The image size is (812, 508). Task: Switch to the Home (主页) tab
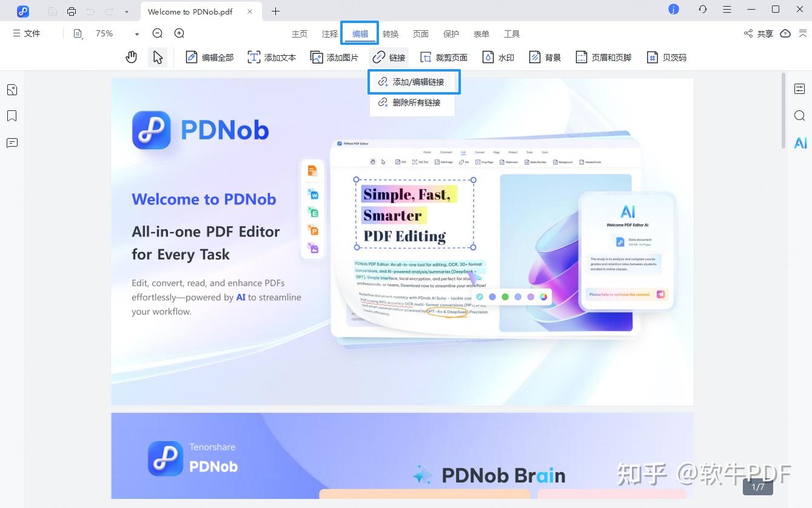pyautogui.click(x=300, y=34)
